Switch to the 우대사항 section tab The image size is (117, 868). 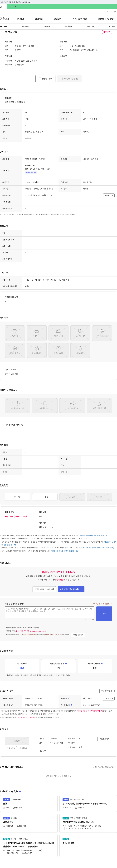point(47,26)
